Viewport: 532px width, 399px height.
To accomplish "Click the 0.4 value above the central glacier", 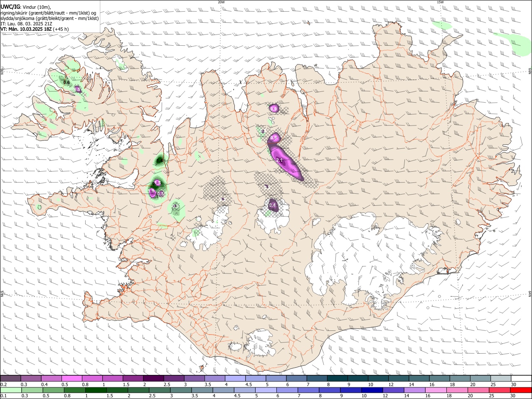I will 273,205.
